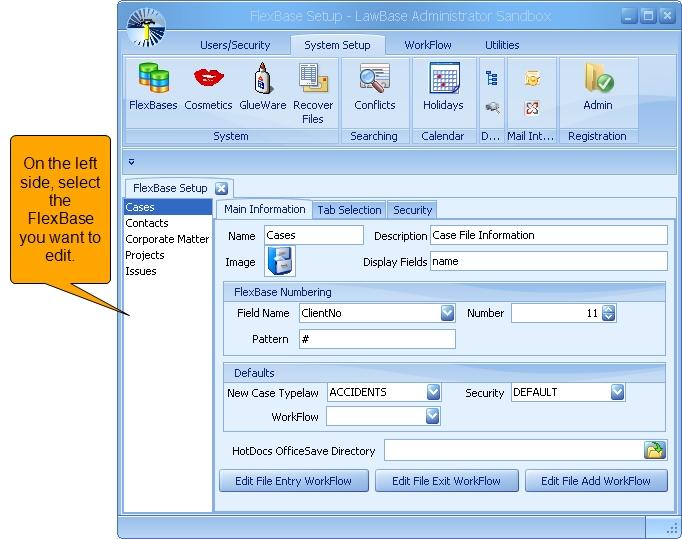Click the Searching group label
Image resolution: width=682 pixels, height=539 pixels.
pyautogui.click(x=374, y=136)
